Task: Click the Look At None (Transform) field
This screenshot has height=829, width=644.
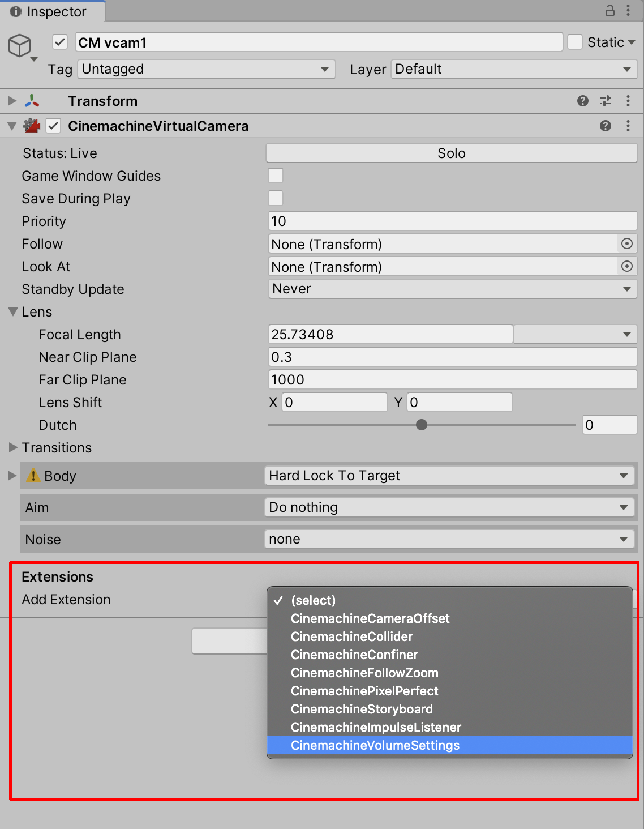Action: coord(443,266)
